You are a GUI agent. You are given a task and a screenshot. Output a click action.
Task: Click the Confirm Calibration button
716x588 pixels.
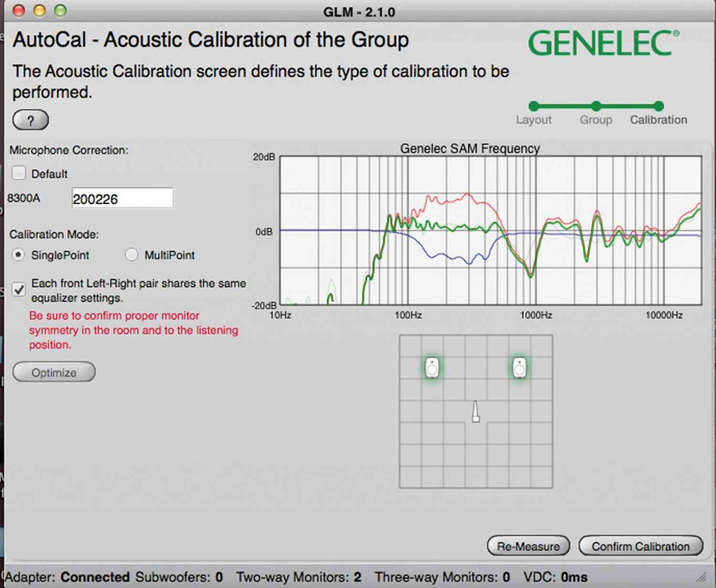[641, 546]
